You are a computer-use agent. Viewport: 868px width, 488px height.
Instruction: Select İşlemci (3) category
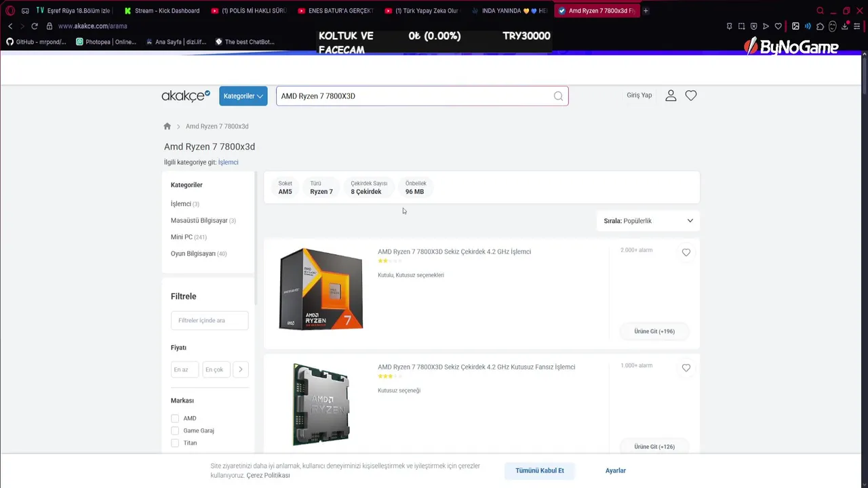tap(185, 204)
